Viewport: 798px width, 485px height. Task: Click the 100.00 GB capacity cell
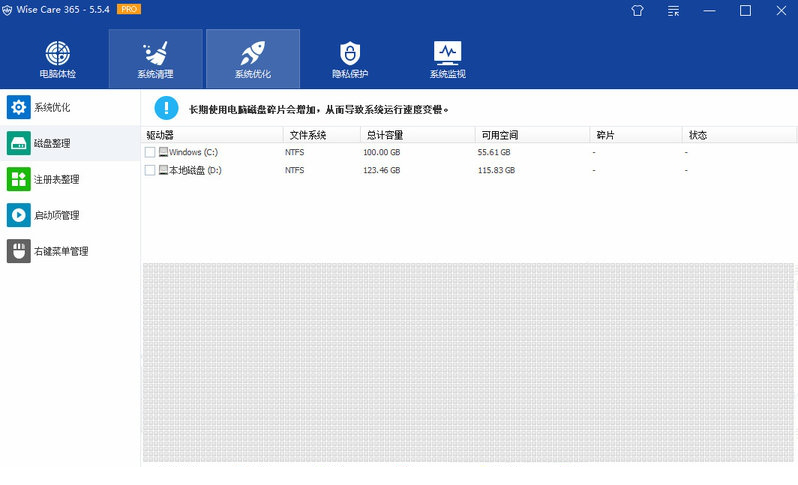tap(382, 152)
